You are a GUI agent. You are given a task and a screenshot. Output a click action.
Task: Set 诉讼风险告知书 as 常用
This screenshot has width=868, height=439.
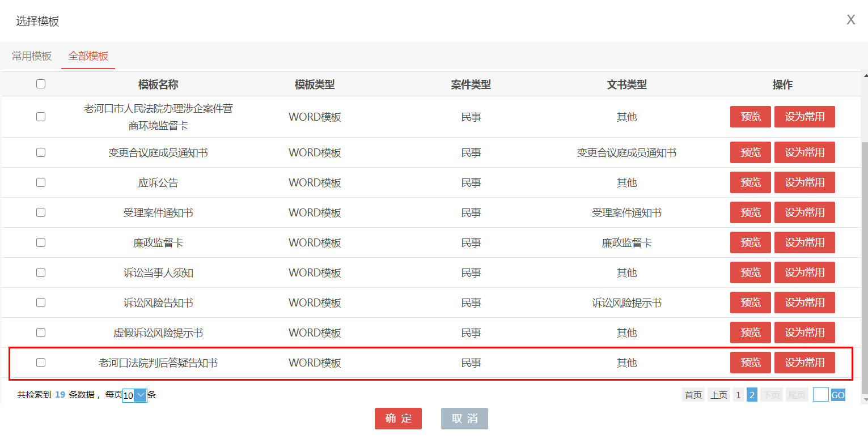coord(805,302)
